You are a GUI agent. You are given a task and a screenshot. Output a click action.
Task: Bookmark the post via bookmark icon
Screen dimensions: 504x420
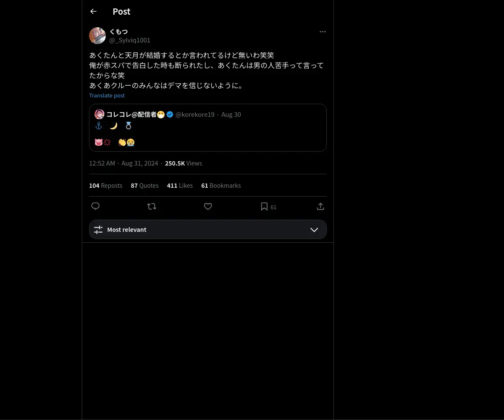click(x=264, y=206)
